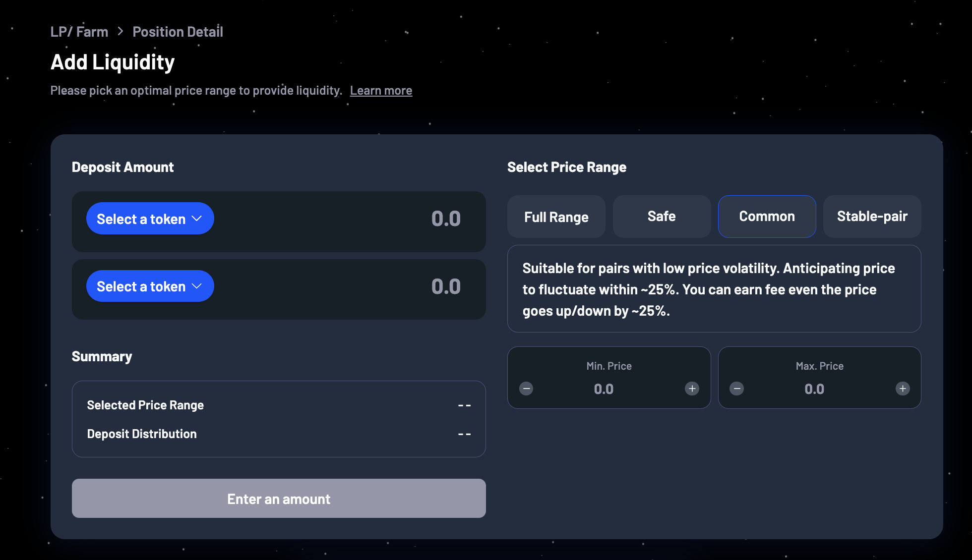
Task: Decrease the Min. Price value
Action: click(526, 389)
